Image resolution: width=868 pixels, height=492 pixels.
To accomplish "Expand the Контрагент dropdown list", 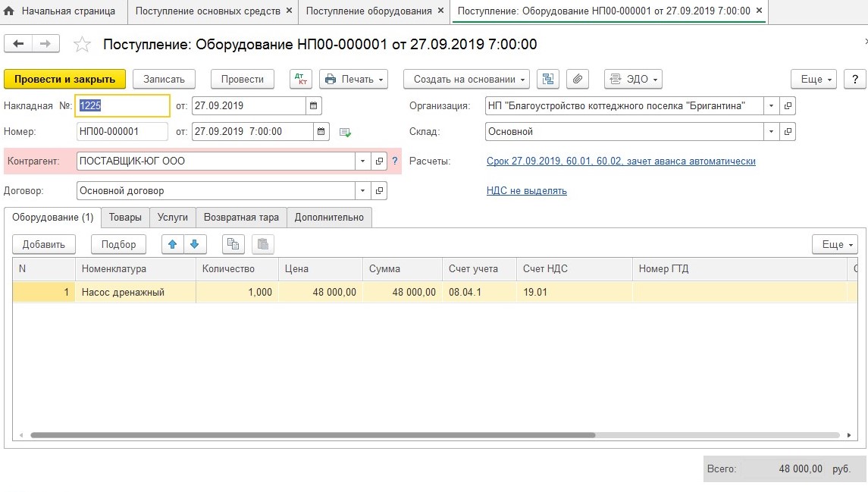I will (x=362, y=161).
